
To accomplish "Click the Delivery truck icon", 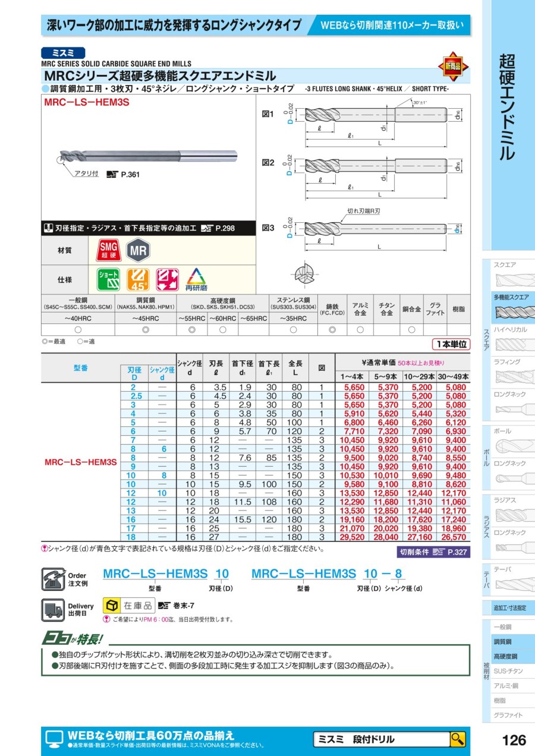I will [52, 610].
